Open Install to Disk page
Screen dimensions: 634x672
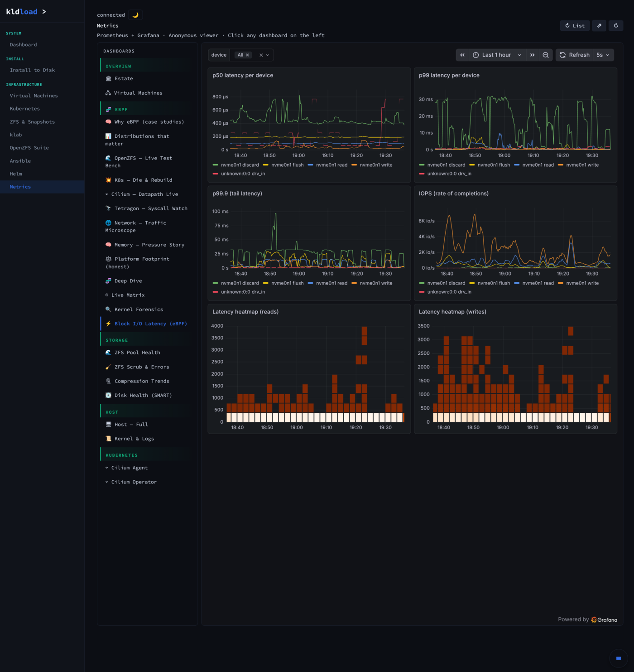click(42, 70)
